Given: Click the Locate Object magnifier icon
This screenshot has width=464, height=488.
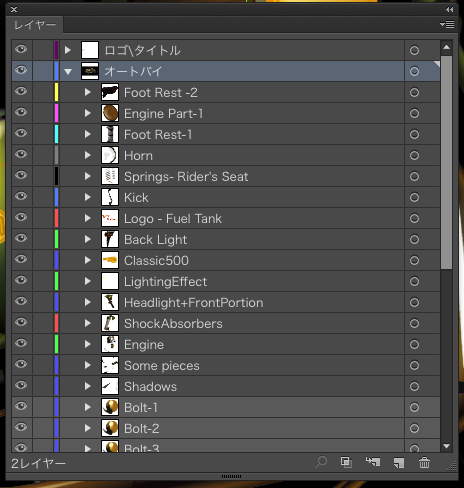Looking at the screenshot, I should tap(321, 462).
